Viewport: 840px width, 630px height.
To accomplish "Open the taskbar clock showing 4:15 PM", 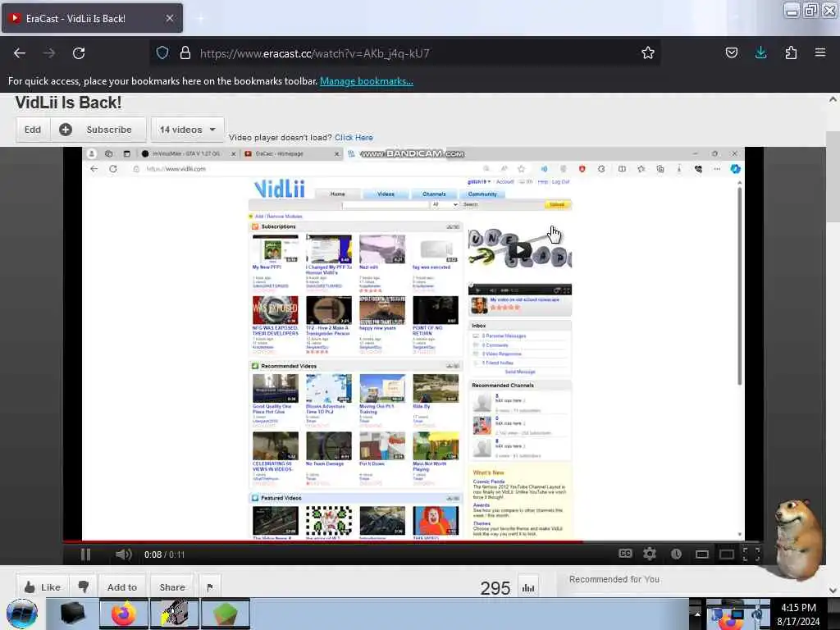I will pos(798,614).
